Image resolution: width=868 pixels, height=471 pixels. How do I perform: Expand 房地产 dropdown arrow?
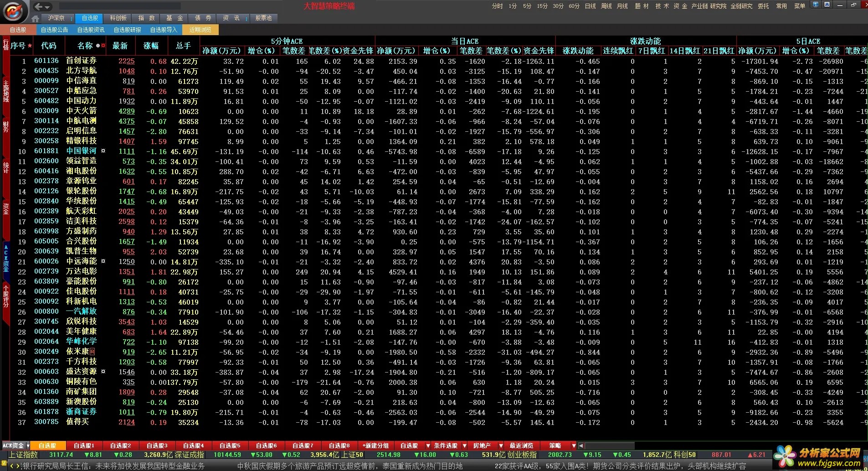click(501, 445)
